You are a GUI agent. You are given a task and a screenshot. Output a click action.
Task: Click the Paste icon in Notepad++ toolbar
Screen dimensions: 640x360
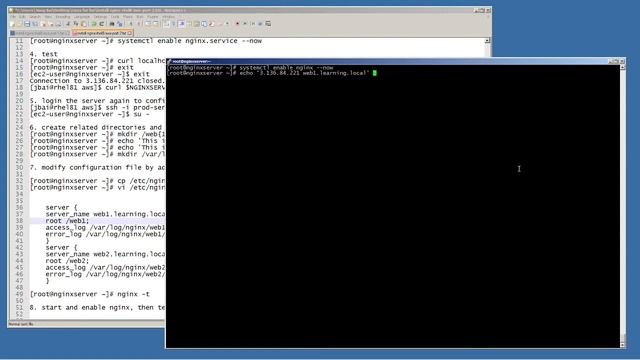(x=83, y=24)
